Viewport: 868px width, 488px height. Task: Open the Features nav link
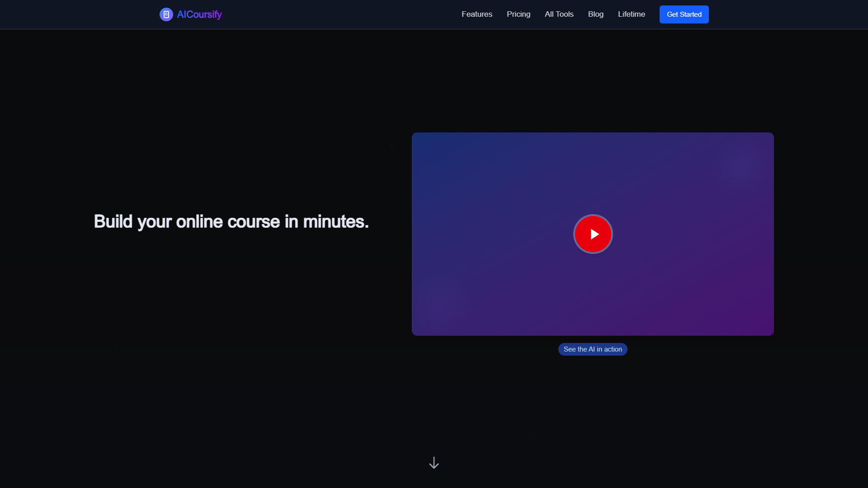coord(477,14)
